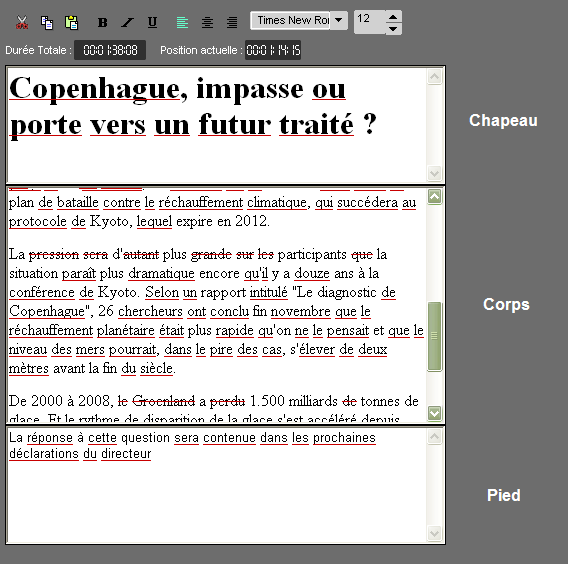Center align the text
Image resolution: width=568 pixels, height=564 pixels.
pos(207,22)
